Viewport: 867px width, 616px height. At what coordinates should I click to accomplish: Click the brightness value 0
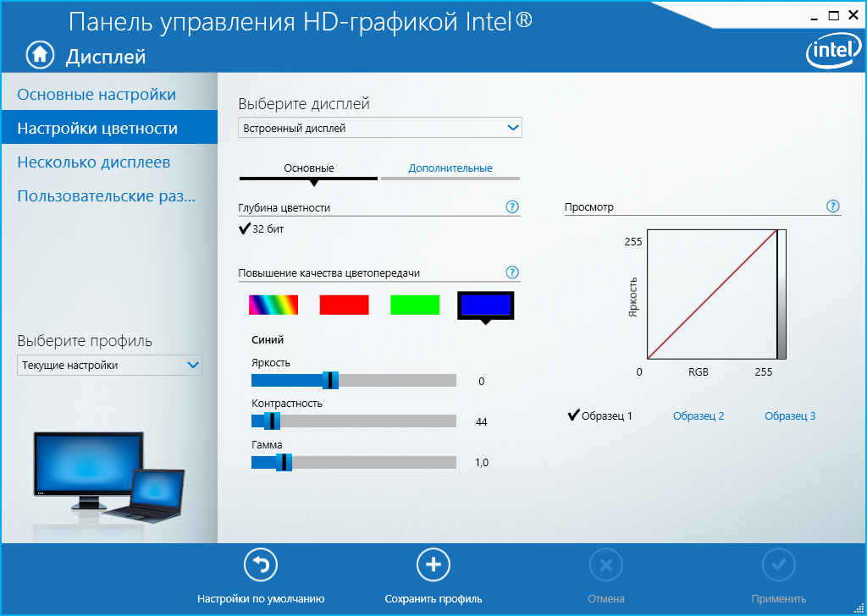click(481, 382)
